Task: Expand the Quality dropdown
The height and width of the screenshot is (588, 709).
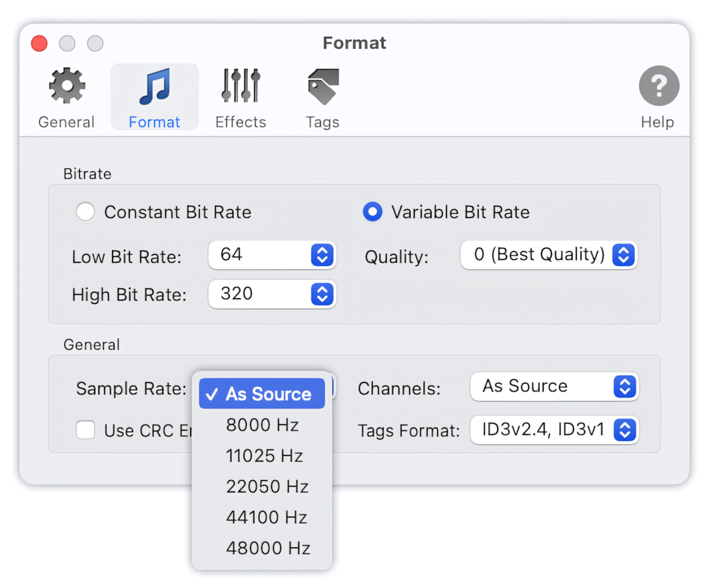Action: pyautogui.click(x=548, y=255)
